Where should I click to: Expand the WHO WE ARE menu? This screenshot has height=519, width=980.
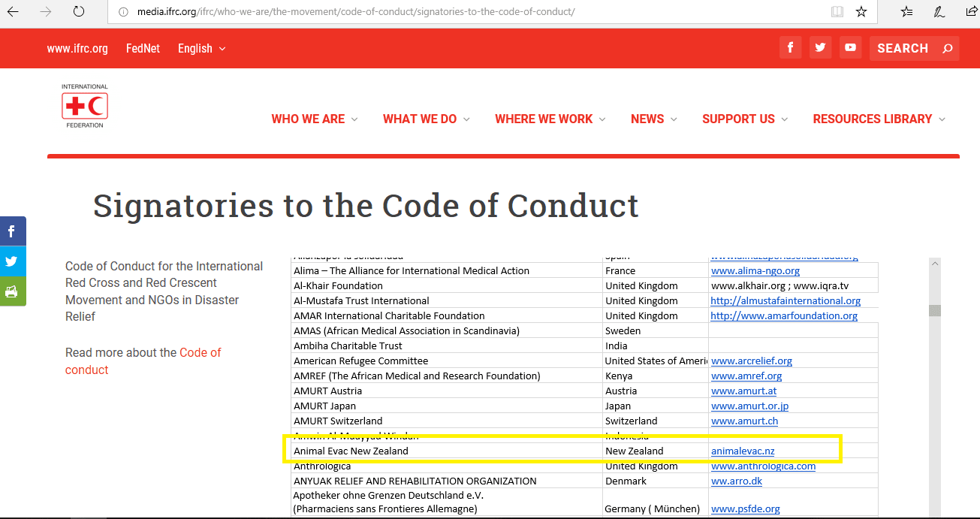[x=315, y=119]
